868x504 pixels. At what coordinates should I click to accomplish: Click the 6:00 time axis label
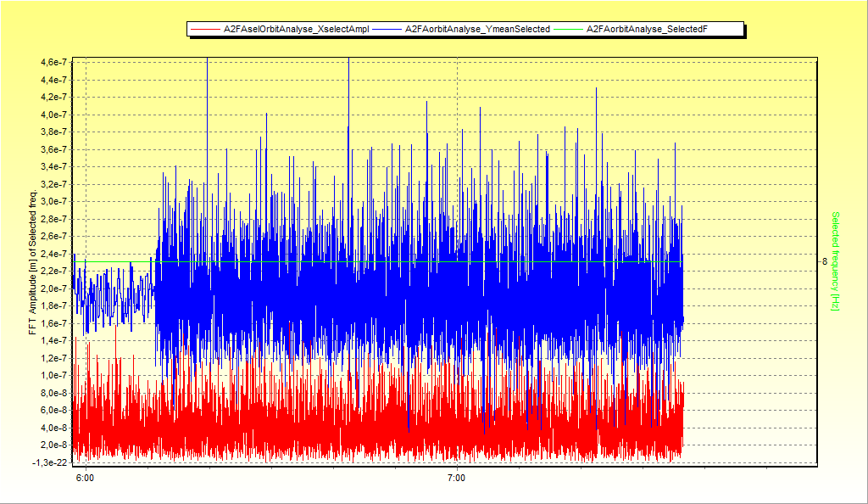(85, 479)
